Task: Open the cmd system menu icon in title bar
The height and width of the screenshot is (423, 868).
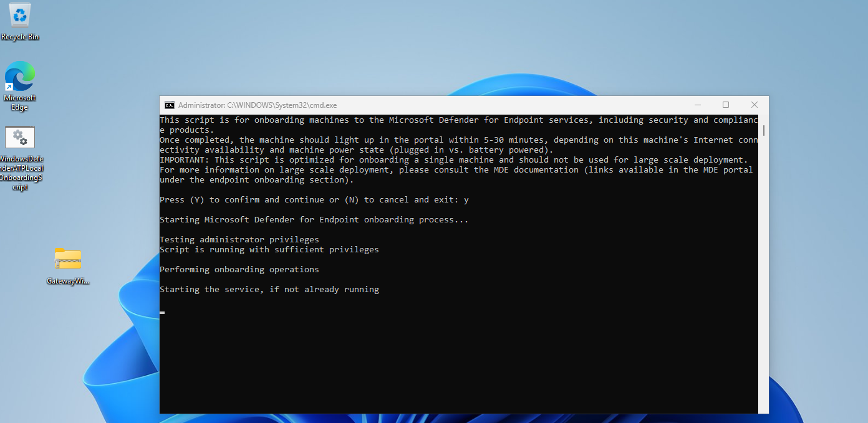Action: [x=169, y=105]
